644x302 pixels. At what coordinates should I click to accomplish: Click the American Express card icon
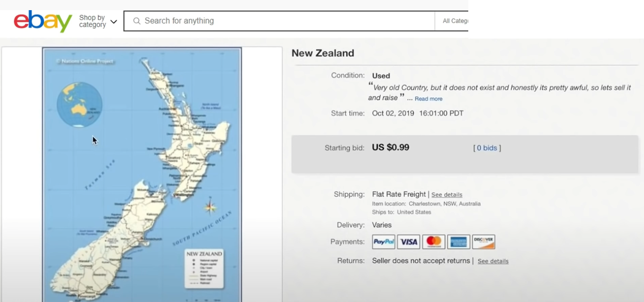click(458, 242)
